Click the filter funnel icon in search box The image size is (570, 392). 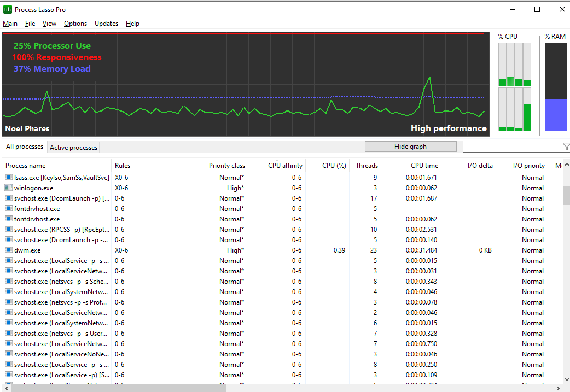point(566,147)
